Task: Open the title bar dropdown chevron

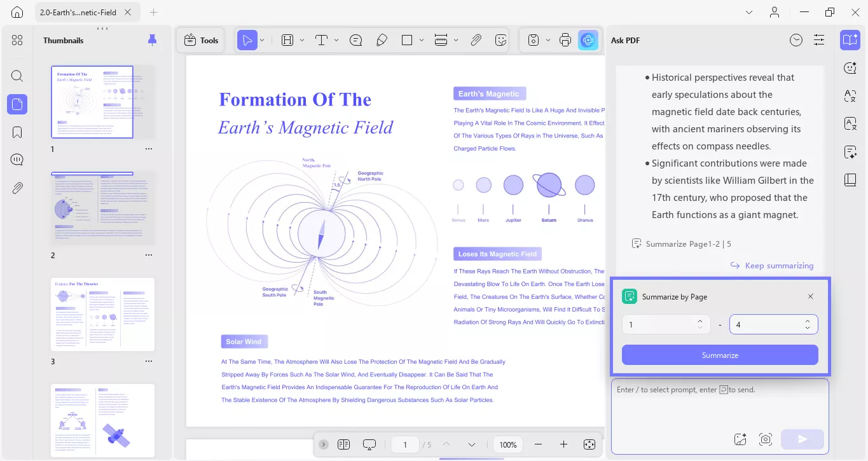Action: (x=748, y=12)
